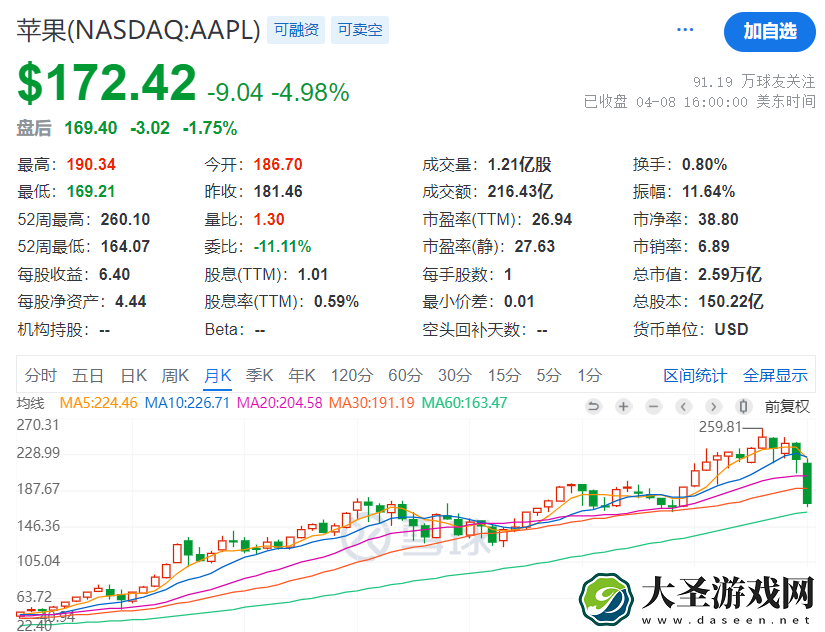Shift the chart left with the chevron

tap(683, 406)
